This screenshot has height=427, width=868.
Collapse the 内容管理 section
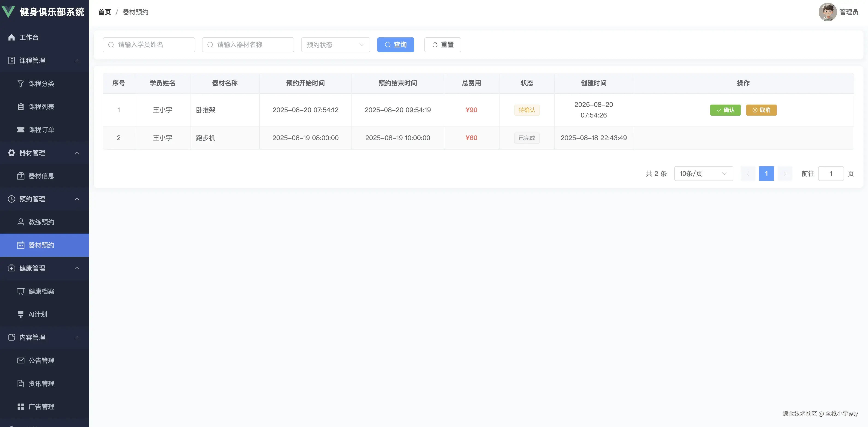[77, 337]
